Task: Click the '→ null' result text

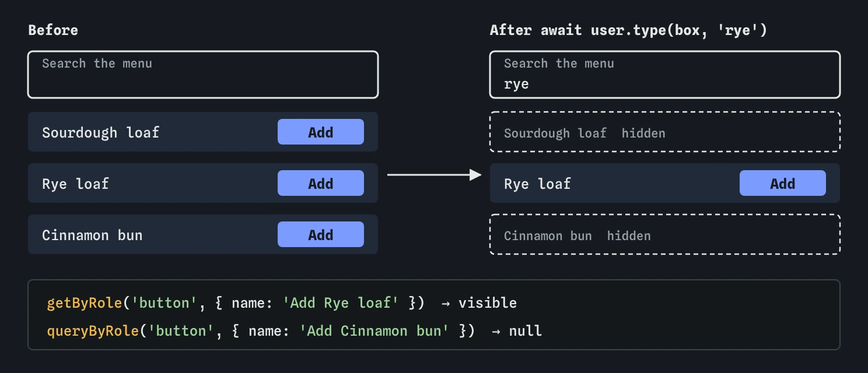Action: pyautogui.click(x=517, y=331)
